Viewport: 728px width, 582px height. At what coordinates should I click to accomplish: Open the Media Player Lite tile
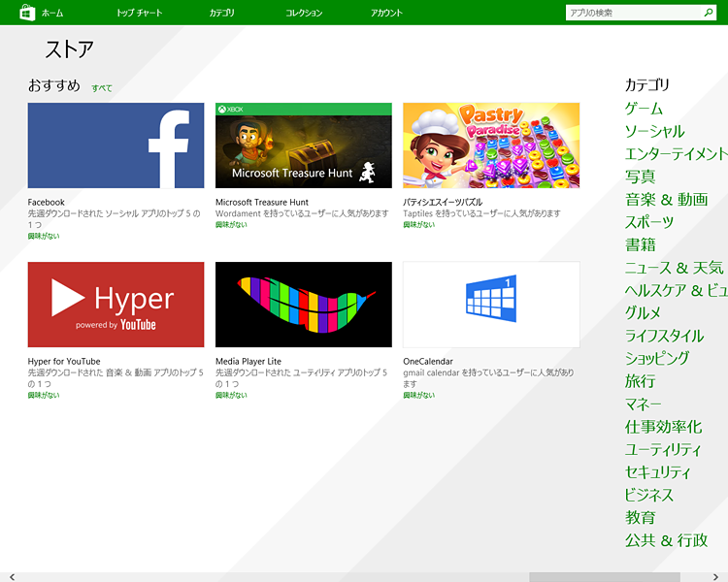coord(303,304)
